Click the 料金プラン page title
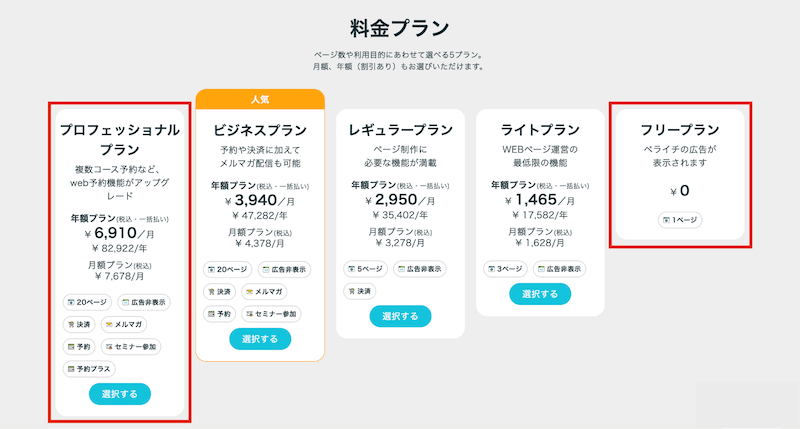The width and height of the screenshot is (800, 429). point(400,27)
